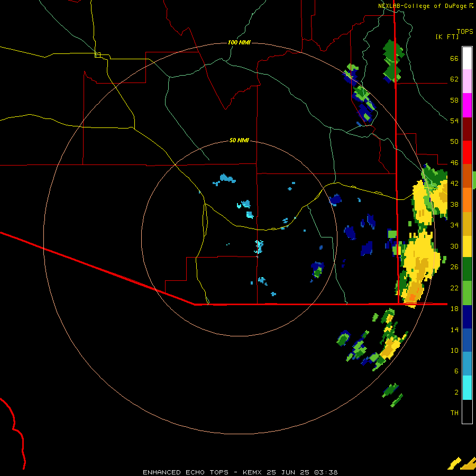Click the 03:38 timestamp
The image size is (476, 476).
[x=326, y=472]
